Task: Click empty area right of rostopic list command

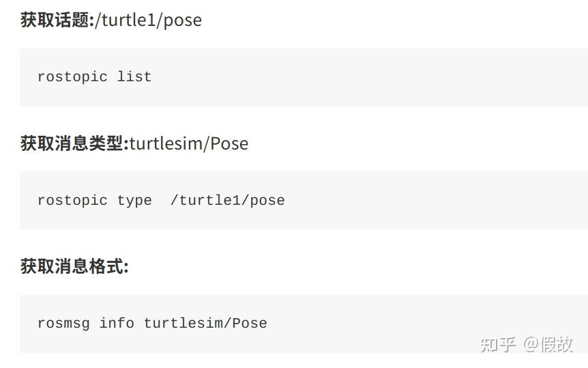Action: [368, 76]
